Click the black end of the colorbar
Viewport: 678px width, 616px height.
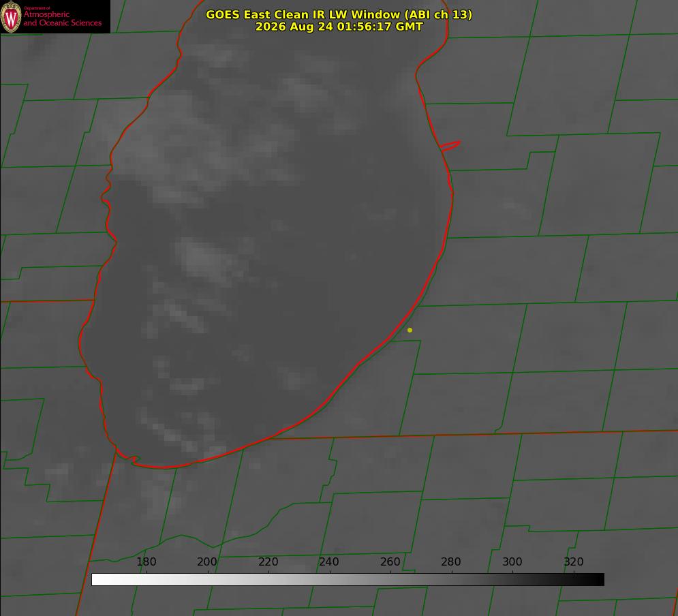click(598, 579)
